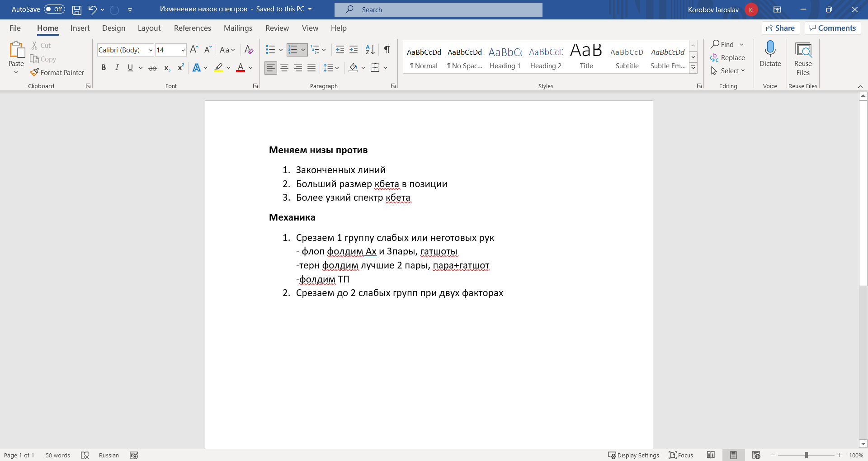868x461 pixels.
Task: Apply the Heading 1 style
Action: coord(505,58)
